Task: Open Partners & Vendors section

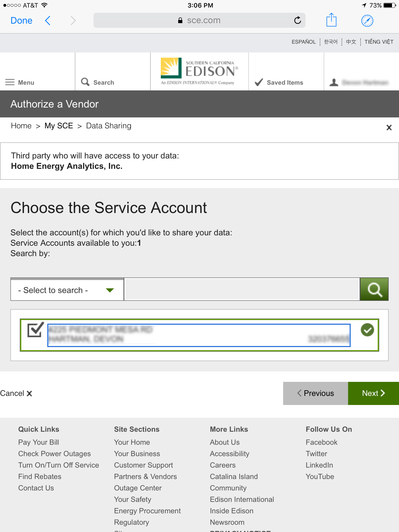Action: pos(145,476)
